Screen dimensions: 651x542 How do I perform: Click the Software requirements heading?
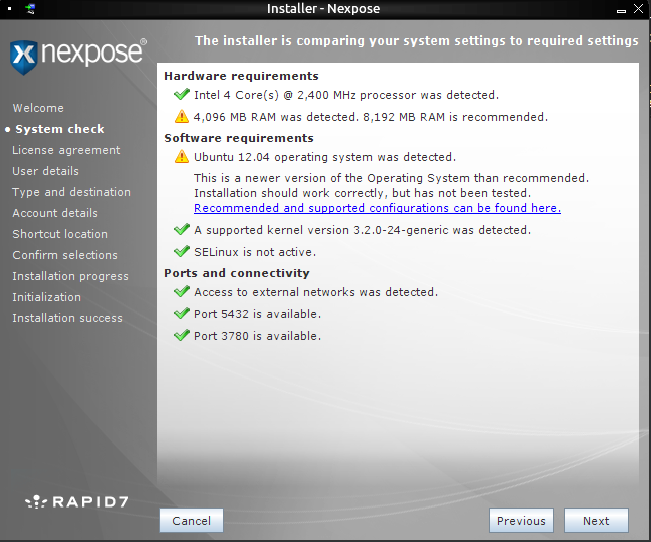click(x=239, y=138)
